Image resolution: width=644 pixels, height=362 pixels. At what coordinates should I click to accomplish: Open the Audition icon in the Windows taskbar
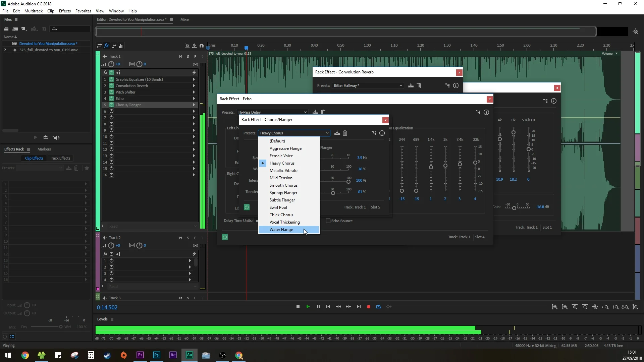(x=190, y=355)
